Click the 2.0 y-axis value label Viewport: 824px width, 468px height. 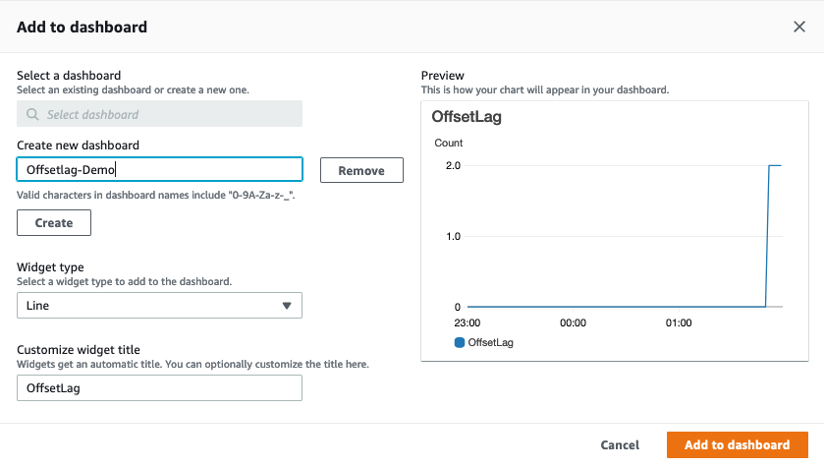(453, 165)
